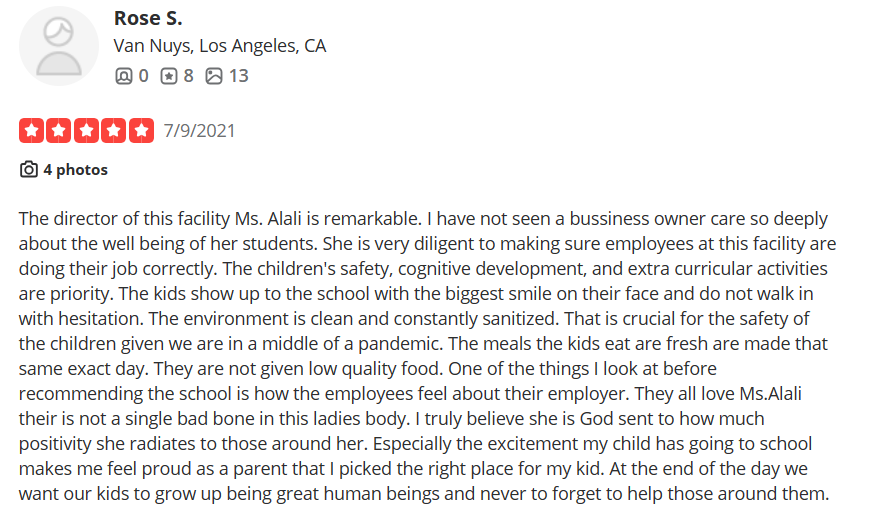This screenshot has width=872, height=510.
Task: Click the review date 7/9/2021
Action: coord(199,131)
